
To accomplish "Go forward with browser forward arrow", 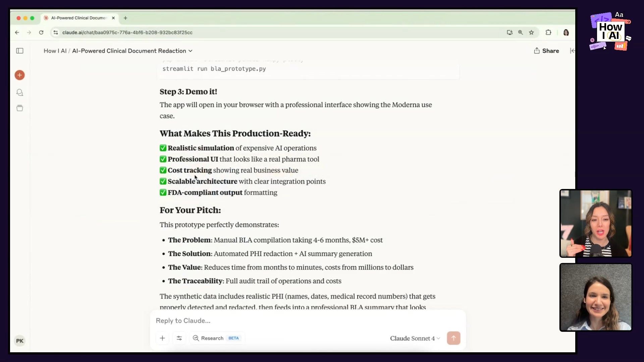I will pos(29,33).
